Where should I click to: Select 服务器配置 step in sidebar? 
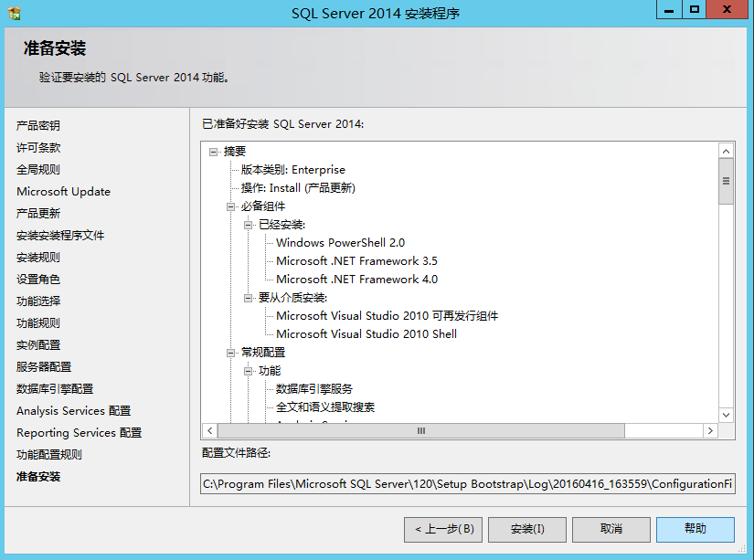pyautogui.click(x=44, y=367)
